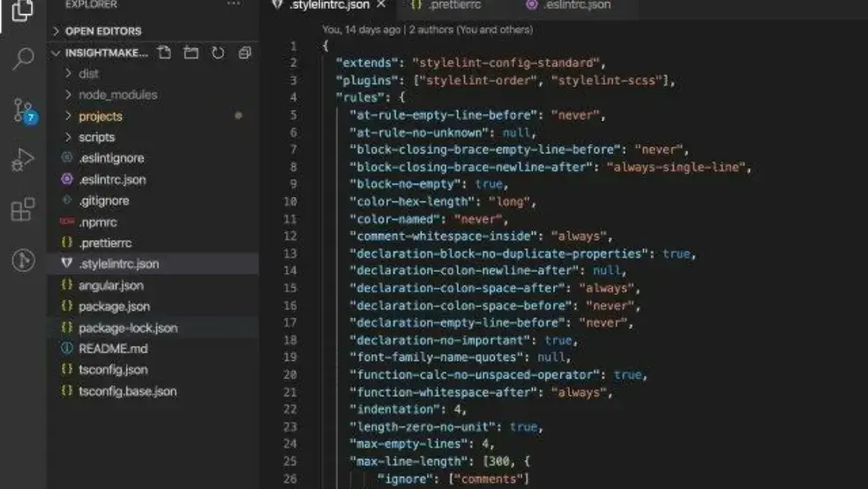Open Source Control view with badge
Viewport: 868px width, 489px height.
click(x=23, y=110)
